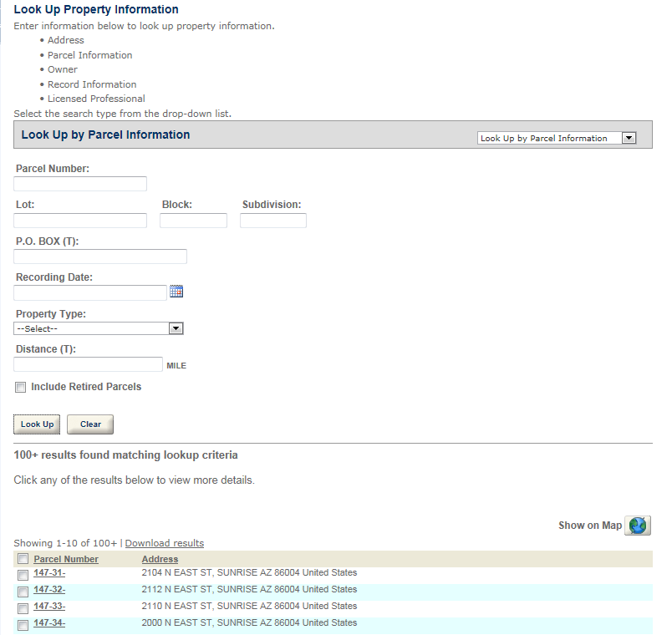Screen dimensions: 672x635
Task: Enable Include Retired Parcels checkbox
Action: pos(21,388)
